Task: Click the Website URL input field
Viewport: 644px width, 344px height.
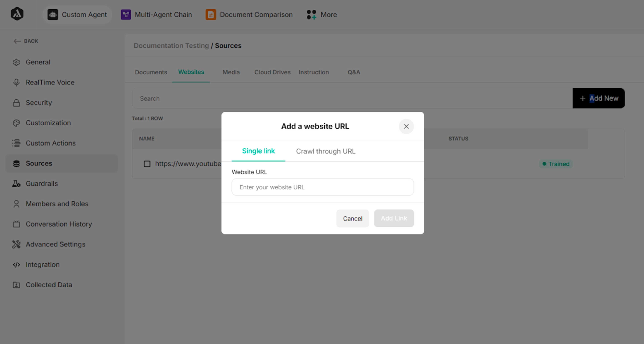Action: (323, 187)
